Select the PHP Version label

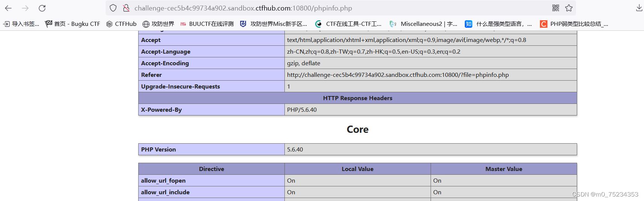pos(158,149)
